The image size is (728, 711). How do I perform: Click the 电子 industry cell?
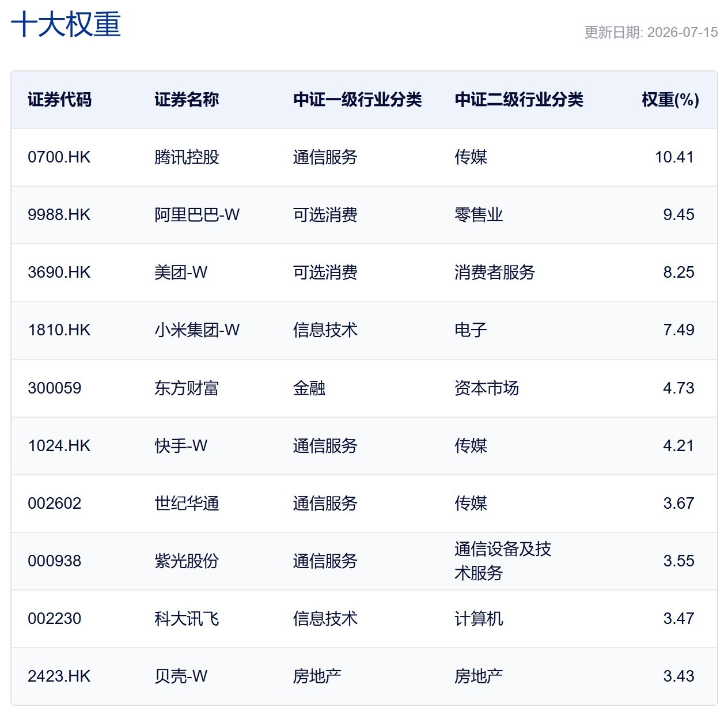(x=471, y=330)
